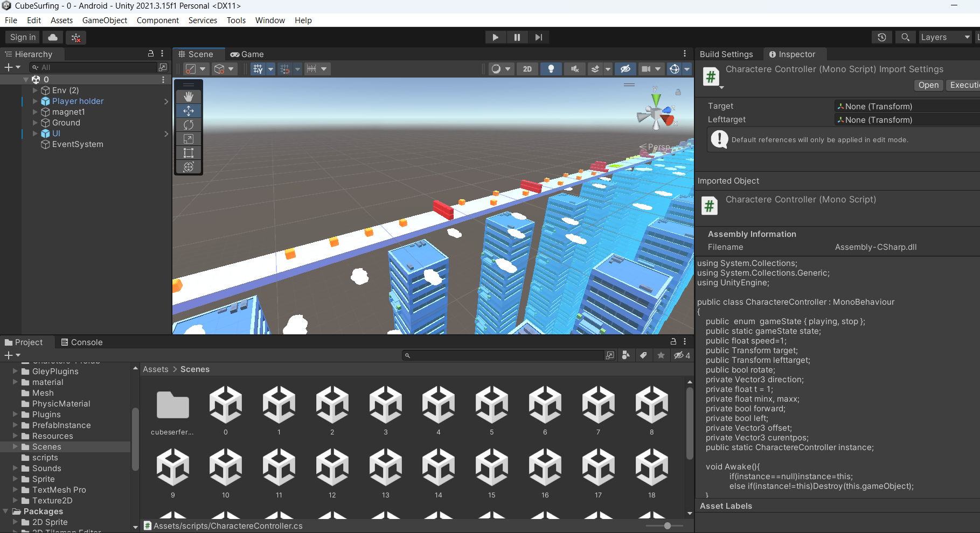The width and height of the screenshot is (980, 533).
Task: Expand the GleyPlugins folder
Action: 15,371
